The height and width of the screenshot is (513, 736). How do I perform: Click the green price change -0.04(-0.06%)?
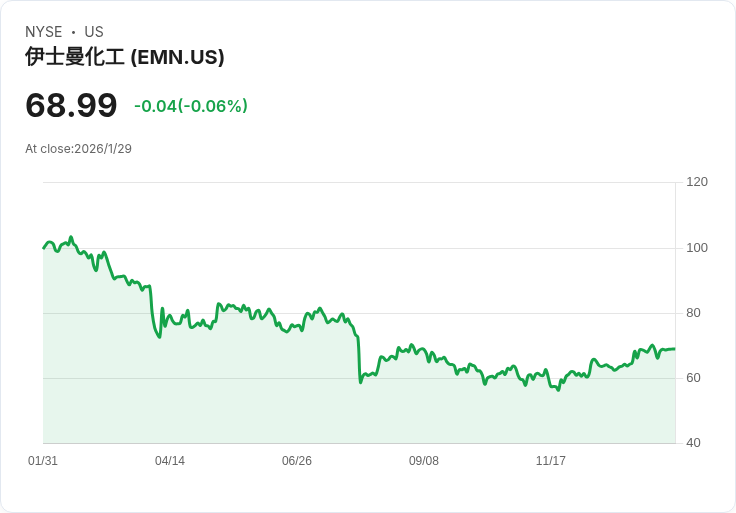point(191,106)
